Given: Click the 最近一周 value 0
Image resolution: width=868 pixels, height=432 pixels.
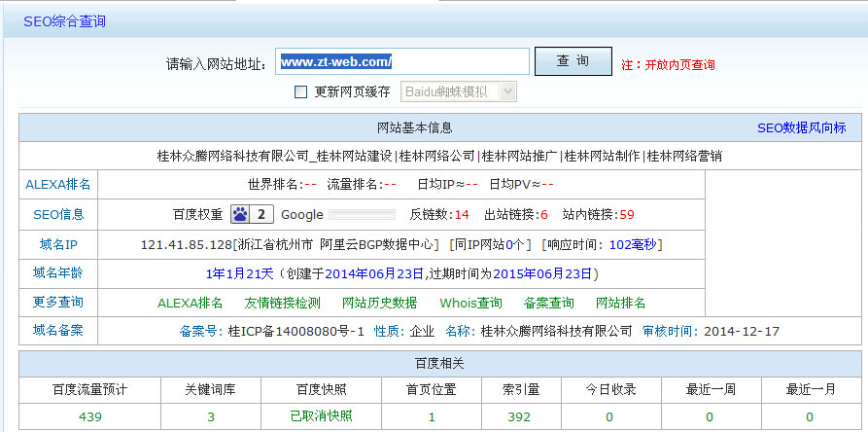Looking at the screenshot, I should tap(710, 417).
